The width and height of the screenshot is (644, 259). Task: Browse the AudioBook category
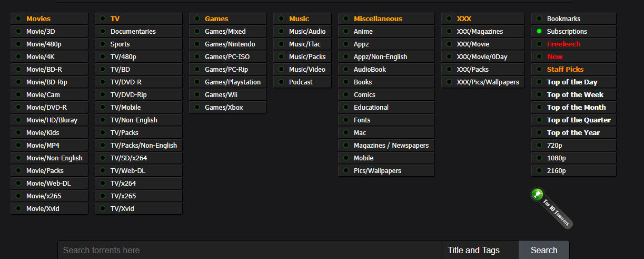point(370,70)
